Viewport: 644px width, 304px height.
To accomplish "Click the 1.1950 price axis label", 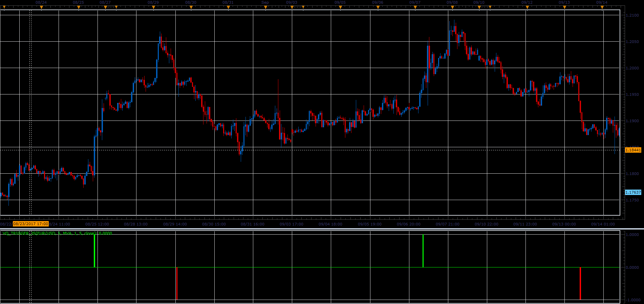I will [x=632, y=94].
